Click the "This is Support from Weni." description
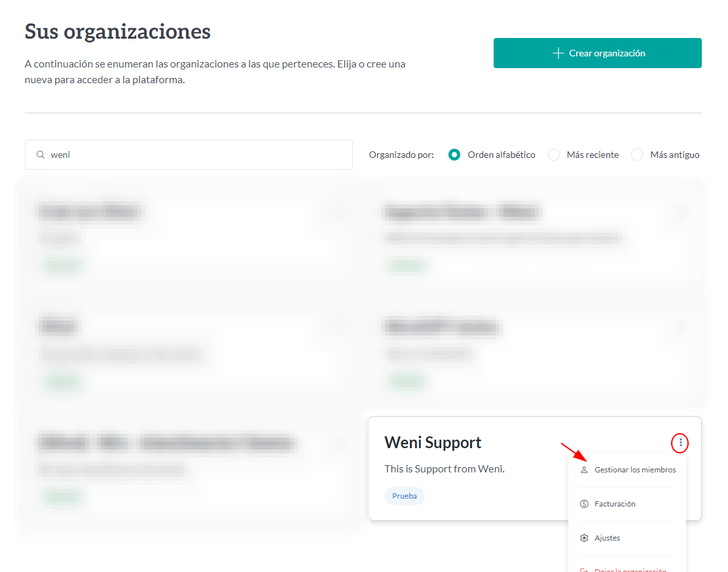 [444, 469]
